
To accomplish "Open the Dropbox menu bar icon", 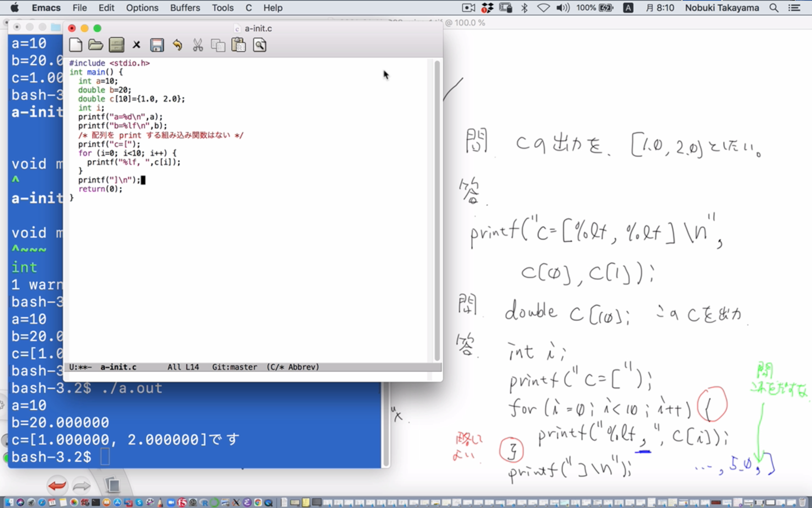I will 487,7.
